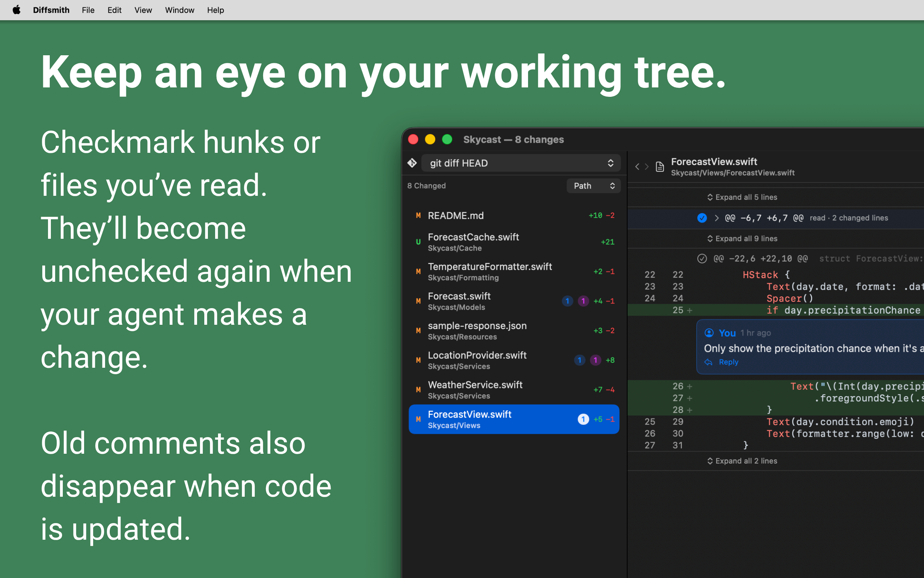The image size is (924, 578).
Task: Expand all 2 lines
Action: [742, 461]
